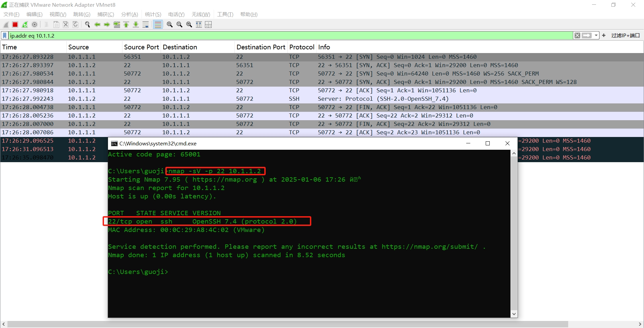Zoom out the packet text
This screenshot has width=644, height=328.
point(179,25)
